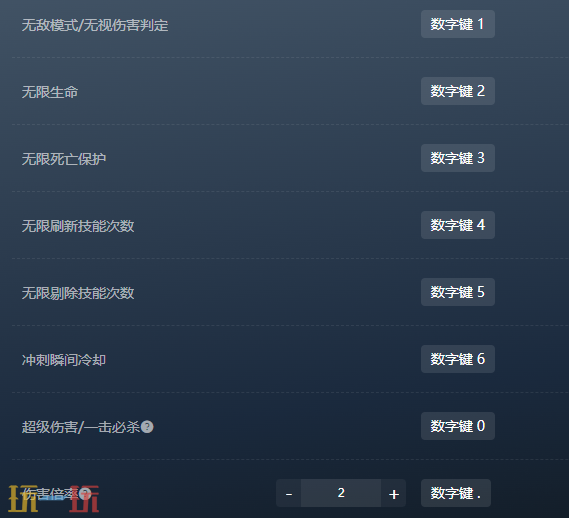The height and width of the screenshot is (518, 569).
Task: Click the 数字键 0 hotkey button
Action: pyautogui.click(x=458, y=426)
